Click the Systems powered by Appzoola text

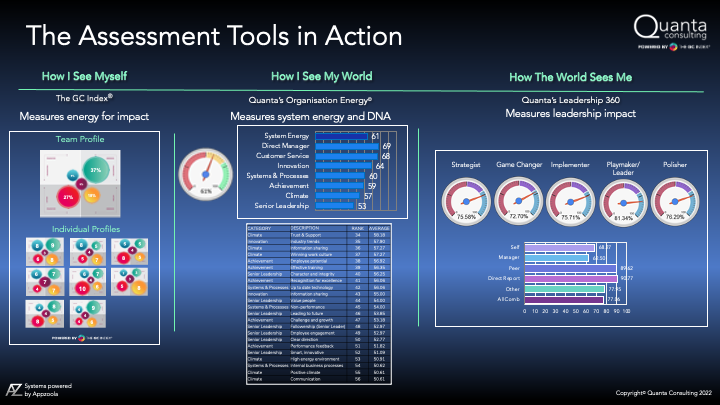[x=48, y=390]
